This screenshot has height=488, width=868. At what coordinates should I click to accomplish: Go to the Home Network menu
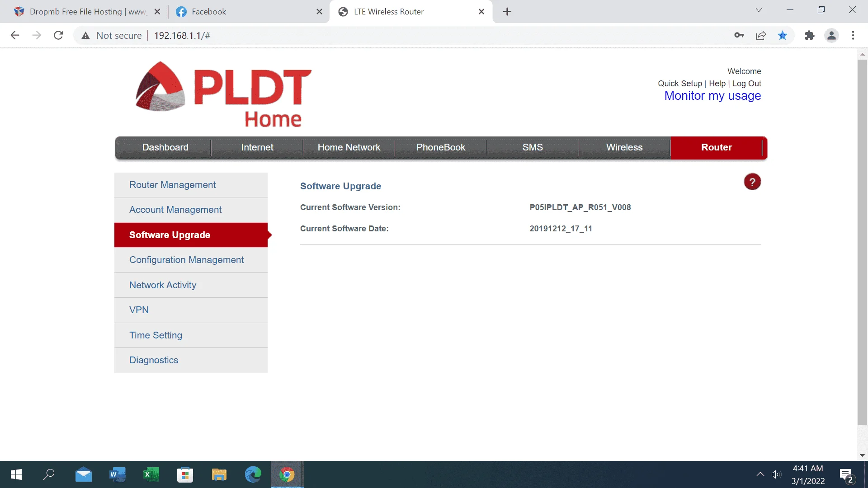tap(349, 147)
